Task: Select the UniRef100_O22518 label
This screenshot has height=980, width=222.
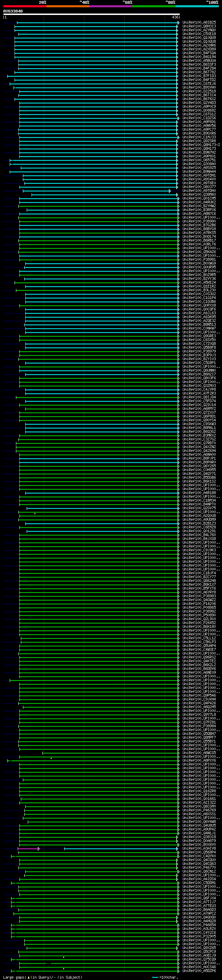Action: click(x=199, y=91)
